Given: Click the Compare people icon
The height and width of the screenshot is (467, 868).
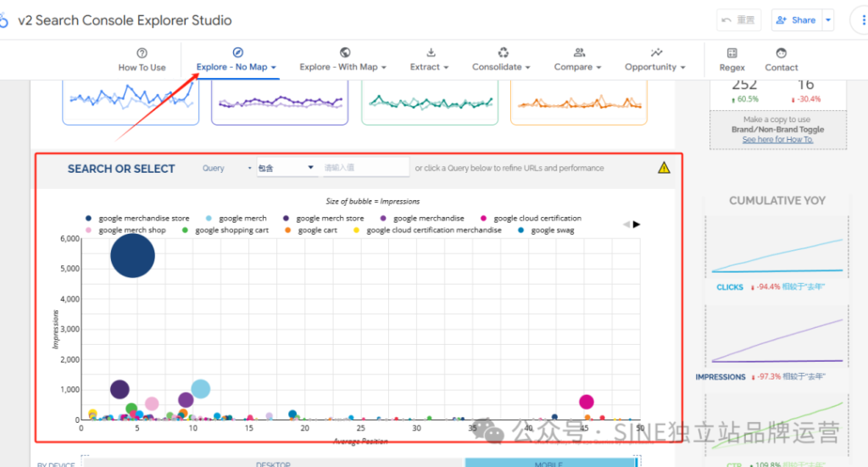Looking at the screenshot, I should 578,53.
